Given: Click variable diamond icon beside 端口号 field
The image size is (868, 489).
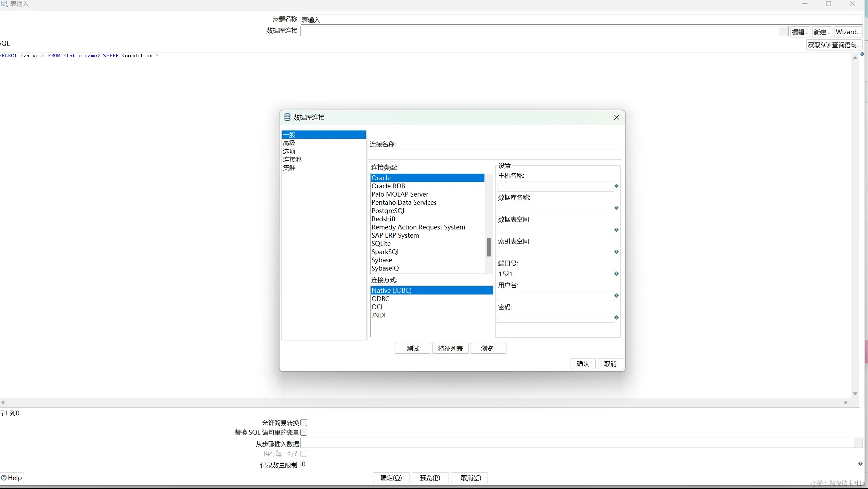Looking at the screenshot, I should coord(616,274).
